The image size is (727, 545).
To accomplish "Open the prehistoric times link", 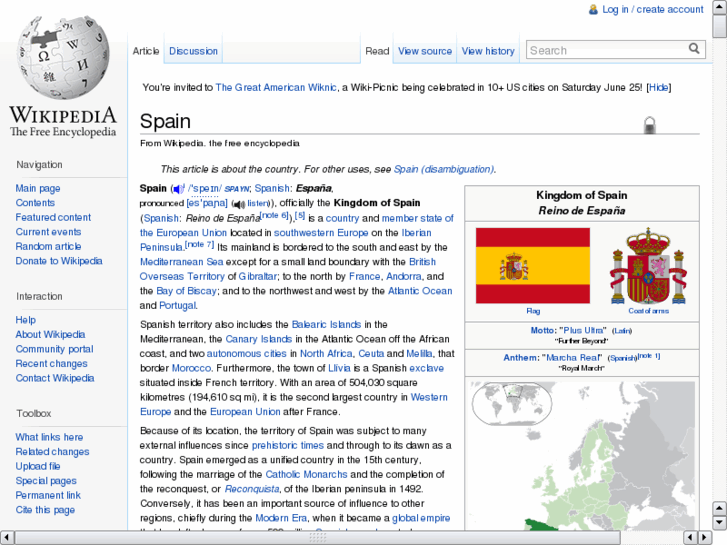I will [x=287, y=445].
